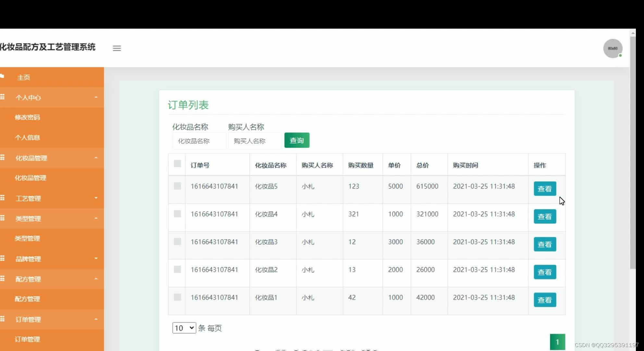644x351 pixels.
Task: Click the grid icon beside 工艺管理
Action: pyautogui.click(x=3, y=198)
